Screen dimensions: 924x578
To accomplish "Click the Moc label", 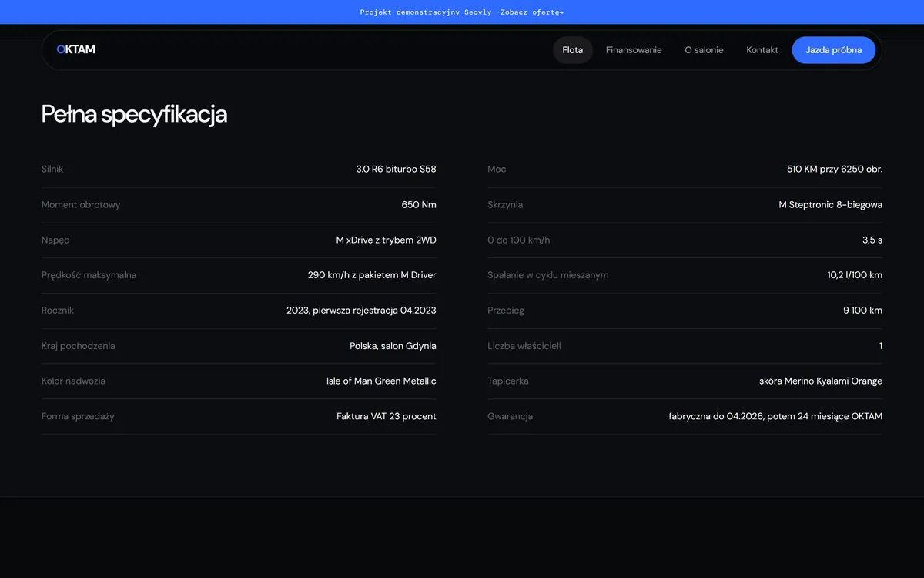I will [x=497, y=169].
